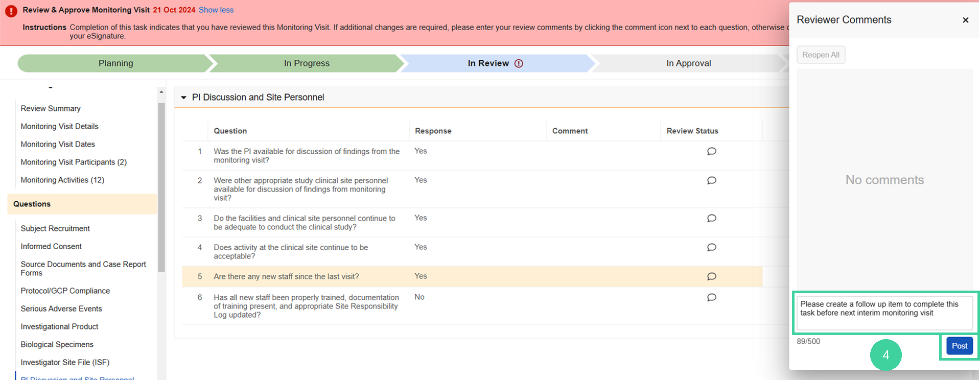Close the Reviewer Comments panel
Image resolution: width=980 pixels, height=380 pixels.
tap(965, 20)
